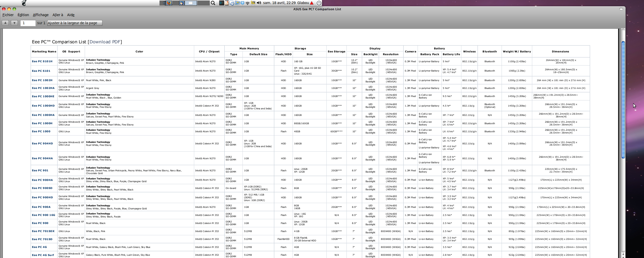Open the Fichier menu
The width and height of the screenshot is (644, 258).
pyautogui.click(x=8, y=15)
